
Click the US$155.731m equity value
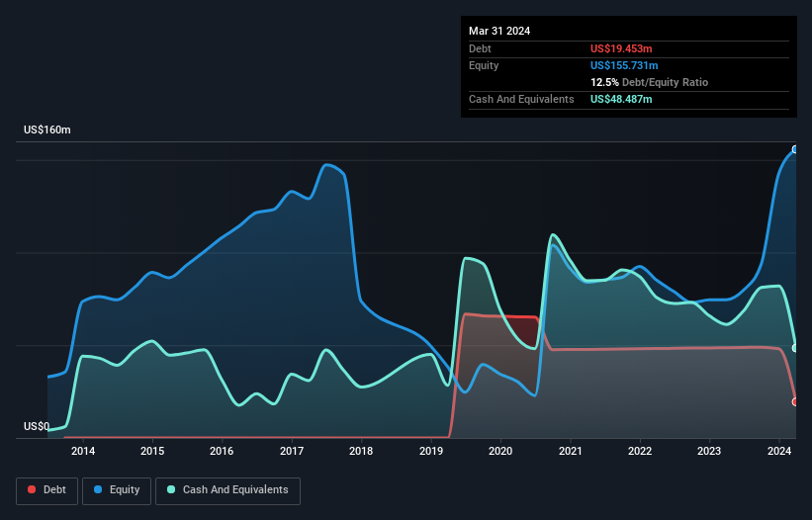(x=624, y=65)
